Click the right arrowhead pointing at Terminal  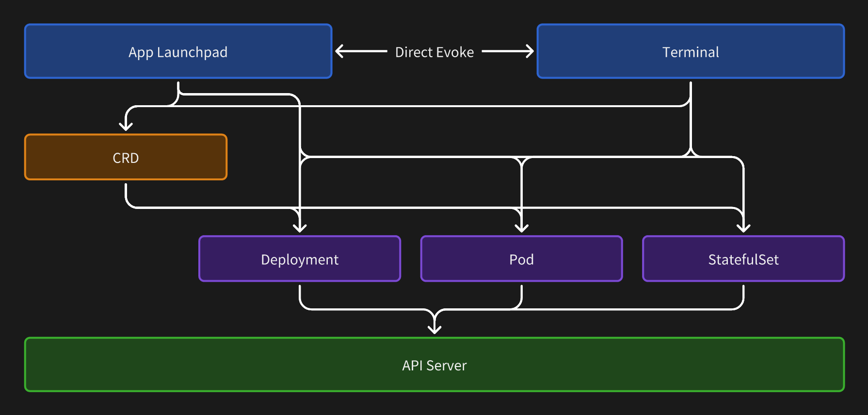pyautogui.click(x=530, y=51)
